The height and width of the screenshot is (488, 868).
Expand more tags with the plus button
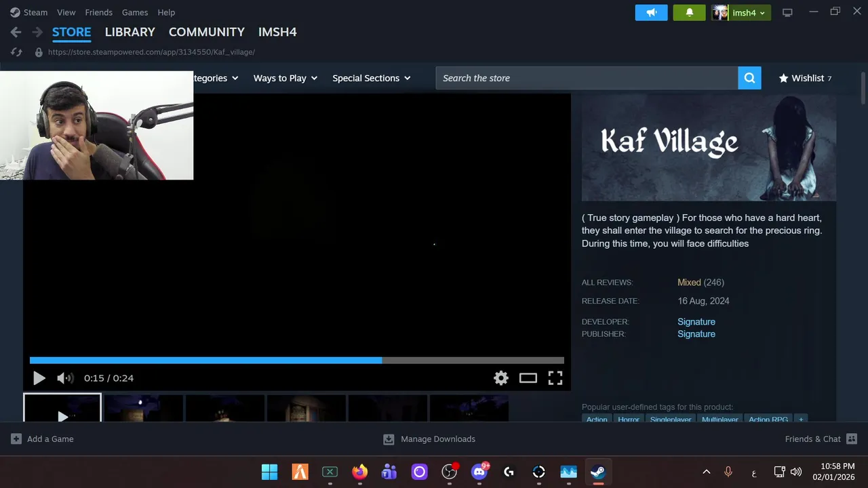click(x=802, y=419)
